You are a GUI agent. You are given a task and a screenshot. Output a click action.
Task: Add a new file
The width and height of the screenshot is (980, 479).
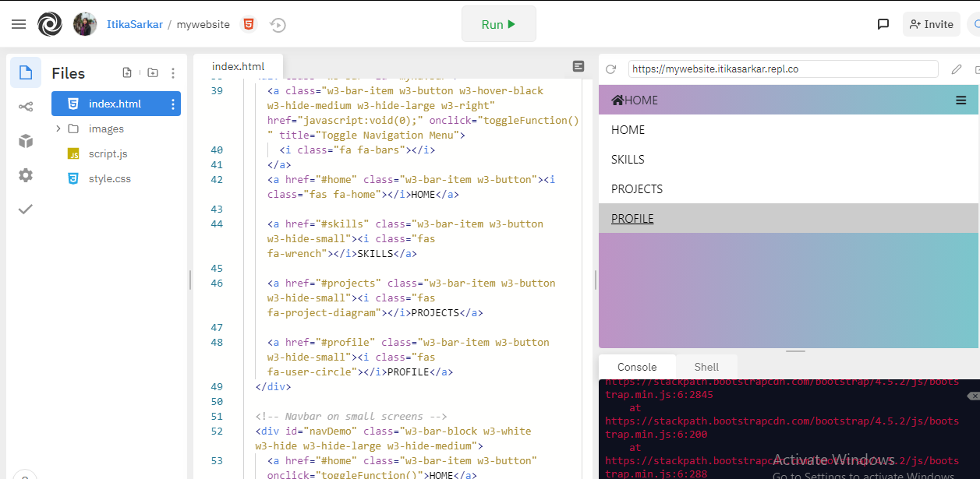tap(127, 72)
